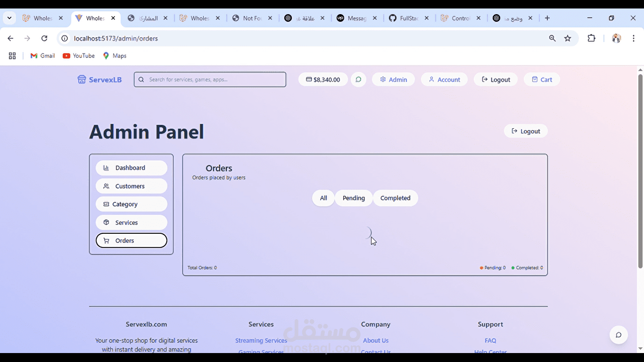Focus the search for services input field
The image size is (644, 362).
click(210, 80)
